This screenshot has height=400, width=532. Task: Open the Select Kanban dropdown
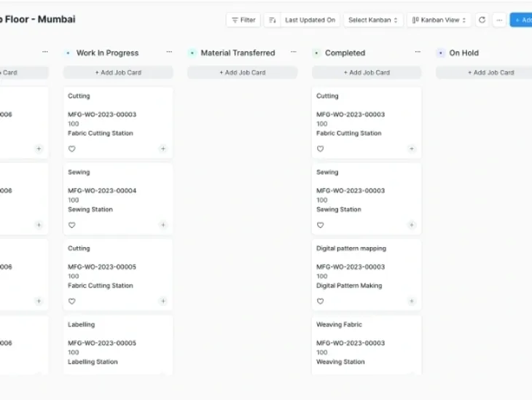tap(373, 20)
